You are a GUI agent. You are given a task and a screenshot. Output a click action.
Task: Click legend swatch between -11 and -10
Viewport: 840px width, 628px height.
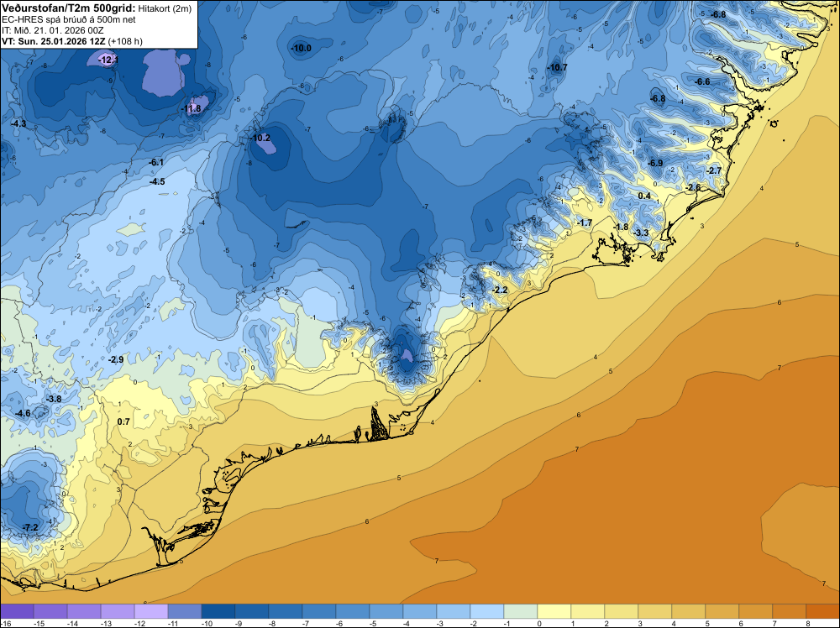pyautogui.click(x=185, y=611)
